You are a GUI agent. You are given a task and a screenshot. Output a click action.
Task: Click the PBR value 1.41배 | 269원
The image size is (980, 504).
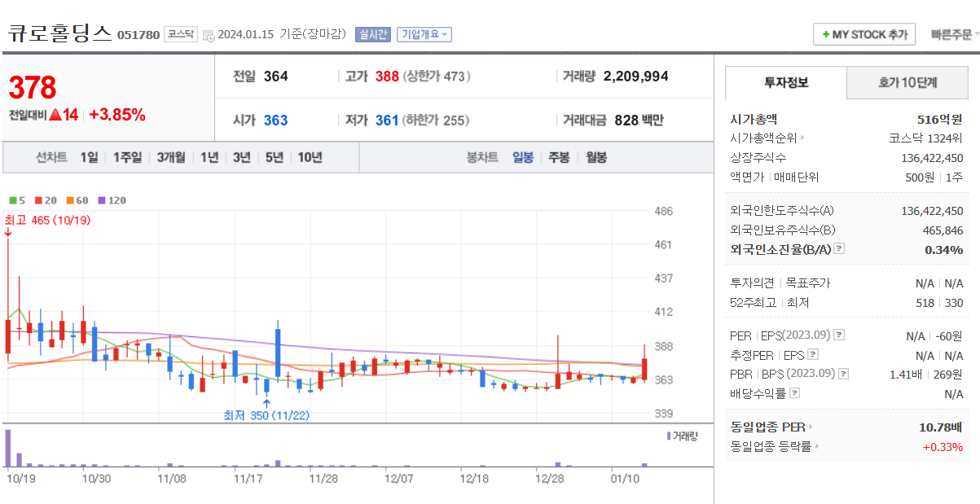(926, 374)
